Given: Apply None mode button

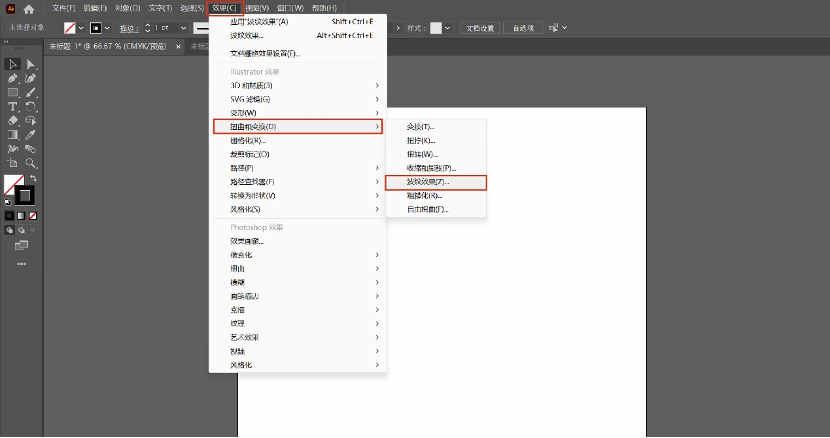Looking at the screenshot, I should 33,216.
